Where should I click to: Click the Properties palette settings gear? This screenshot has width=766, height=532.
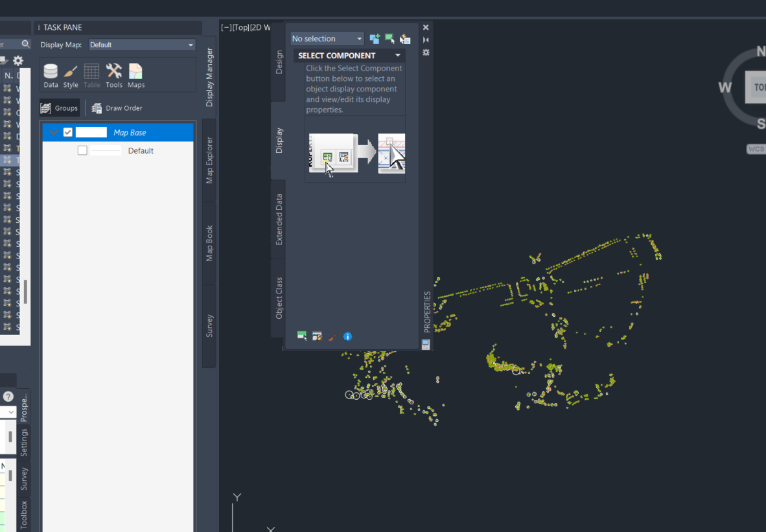click(x=426, y=52)
